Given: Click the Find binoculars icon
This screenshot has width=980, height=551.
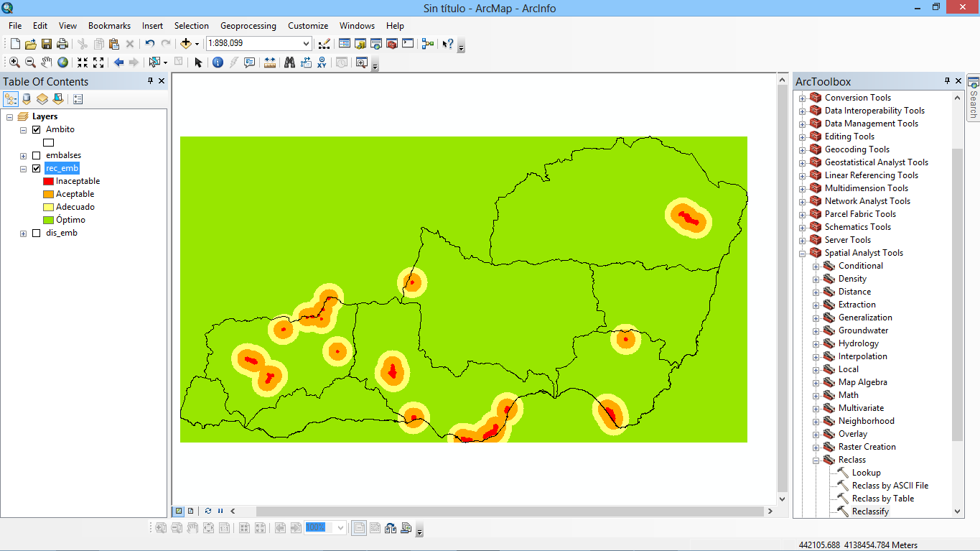Looking at the screenshot, I should click(289, 62).
